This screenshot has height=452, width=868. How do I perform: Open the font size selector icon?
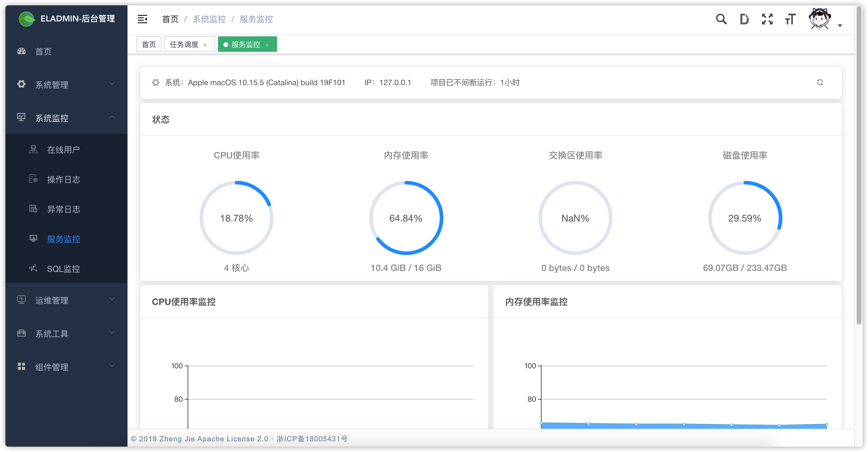[790, 19]
